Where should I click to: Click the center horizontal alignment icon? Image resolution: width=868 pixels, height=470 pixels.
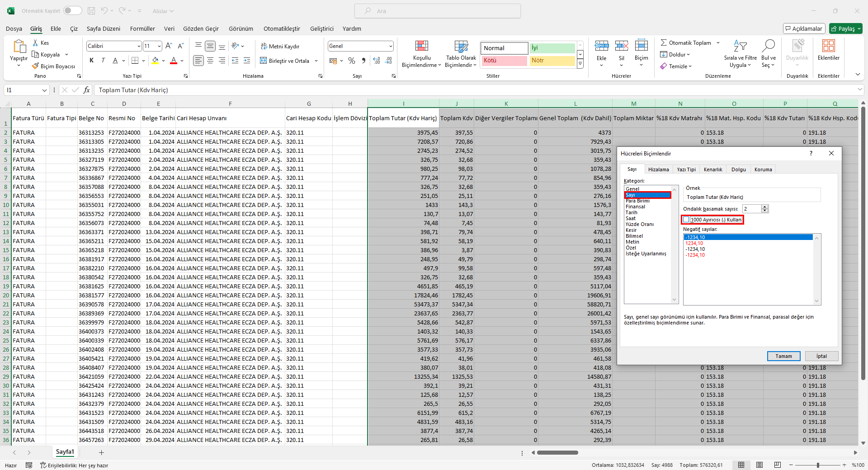click(210, 61)
